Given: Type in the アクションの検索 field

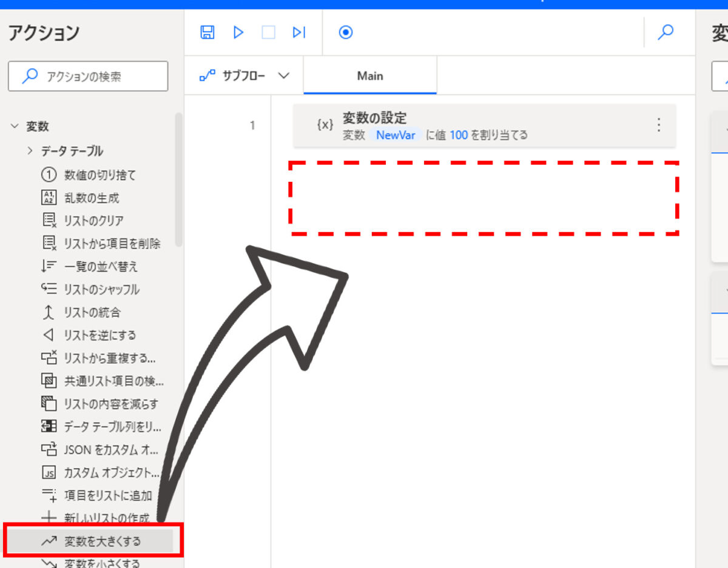Looking at the screenshot, I should click(97, 76).
